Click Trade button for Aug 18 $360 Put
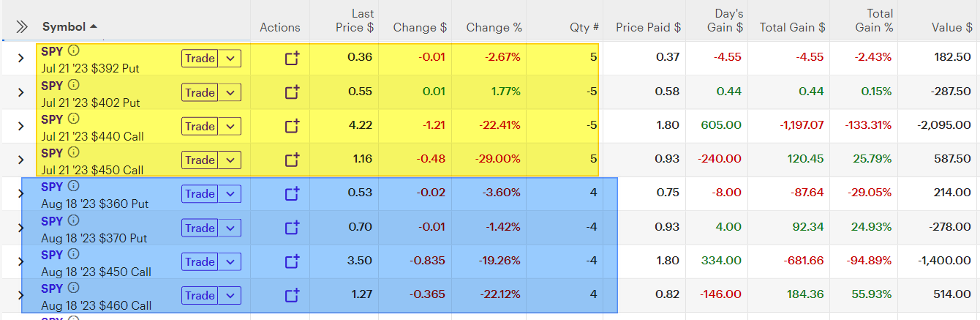The image size is (980, 320). pos(200,194)
